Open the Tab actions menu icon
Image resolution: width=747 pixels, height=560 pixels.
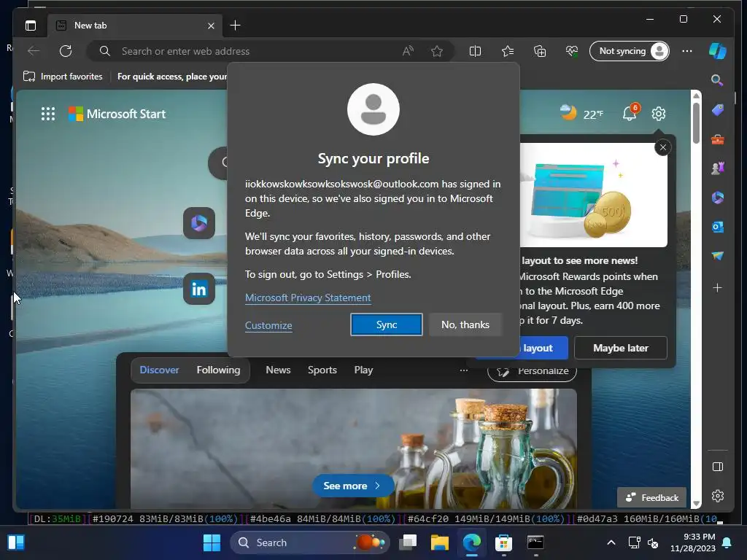point(31,26)
